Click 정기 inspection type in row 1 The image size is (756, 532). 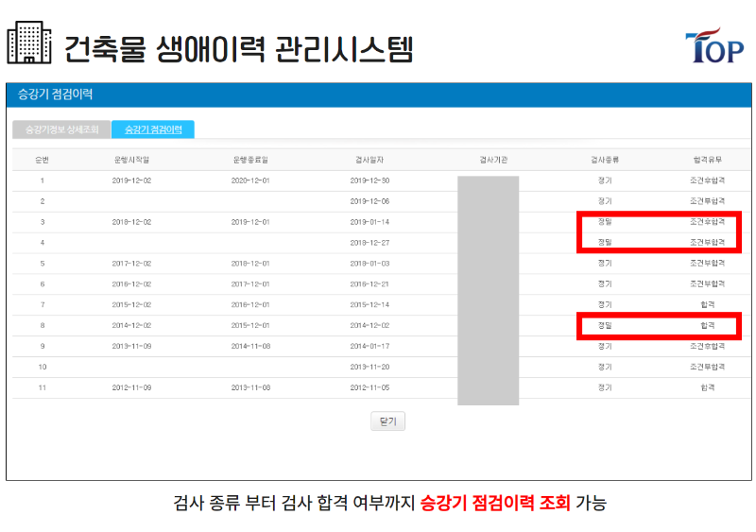pyautogui.click(x=605, y=180)
